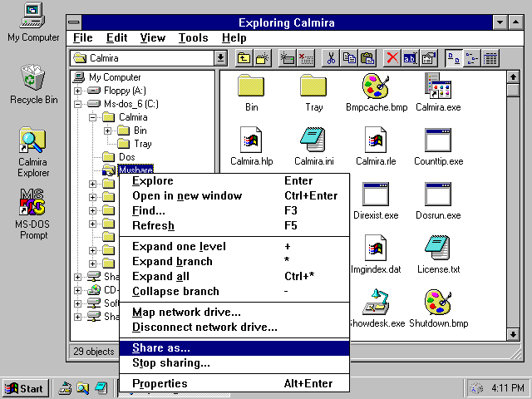Switch to large icons view
Screen dimensions: 532x399
tap(454, 58)
